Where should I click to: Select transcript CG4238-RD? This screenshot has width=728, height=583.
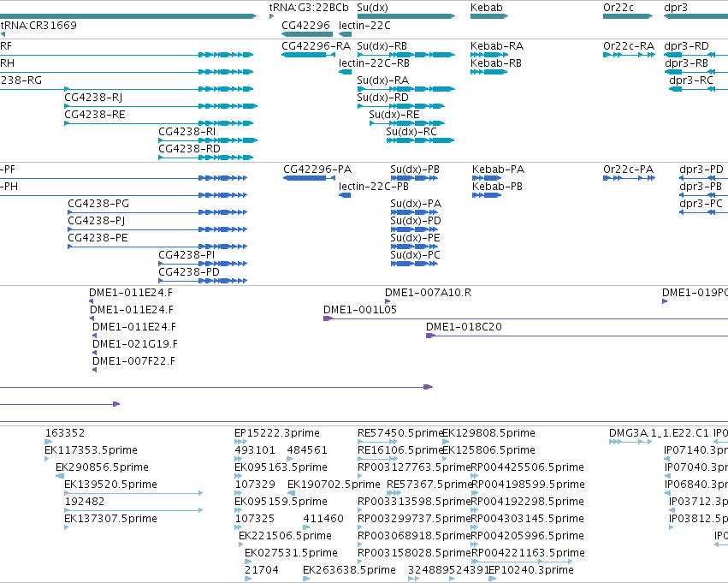click(189, 149)
